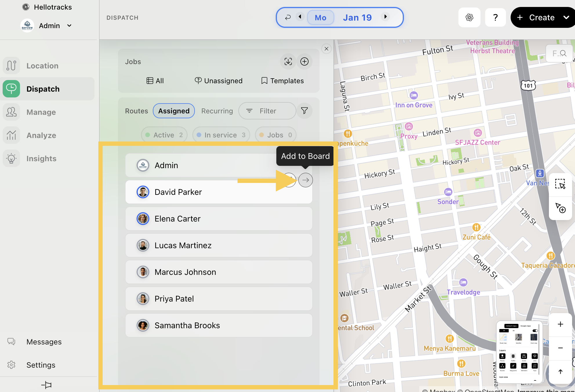The height and width of the screenshot is (392, 575).
Task: Click the funnel filter icon
Action: (304, 111)
